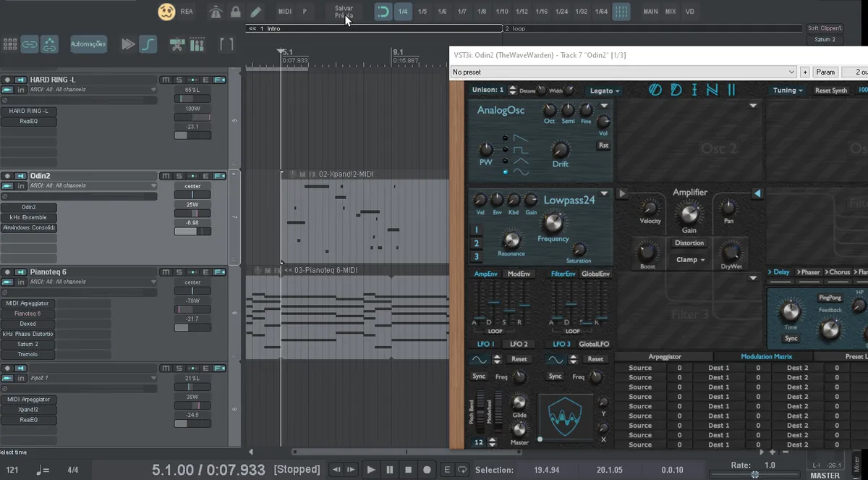The image size is (868, 480).
Task: Click the Intro region marker
Action: click(374, 28)
